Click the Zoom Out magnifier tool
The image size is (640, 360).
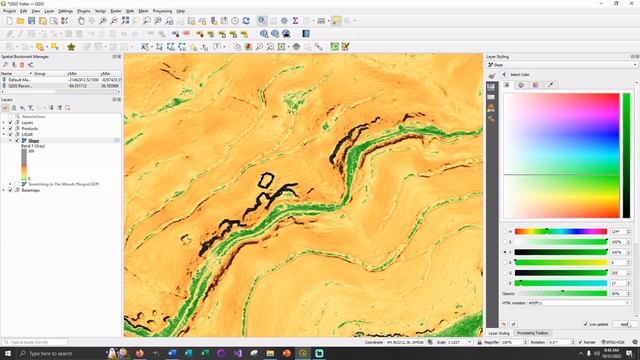[x=114, y=21]
